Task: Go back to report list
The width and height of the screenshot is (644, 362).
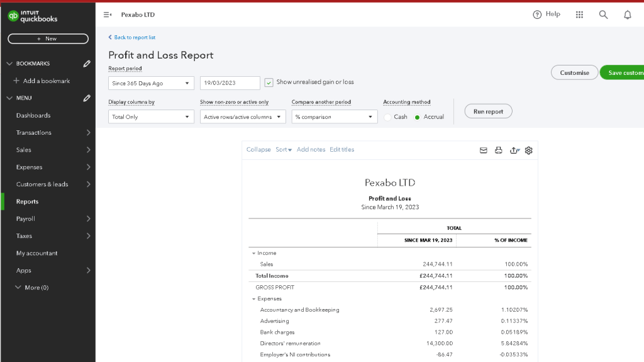Action: [132, 37]
